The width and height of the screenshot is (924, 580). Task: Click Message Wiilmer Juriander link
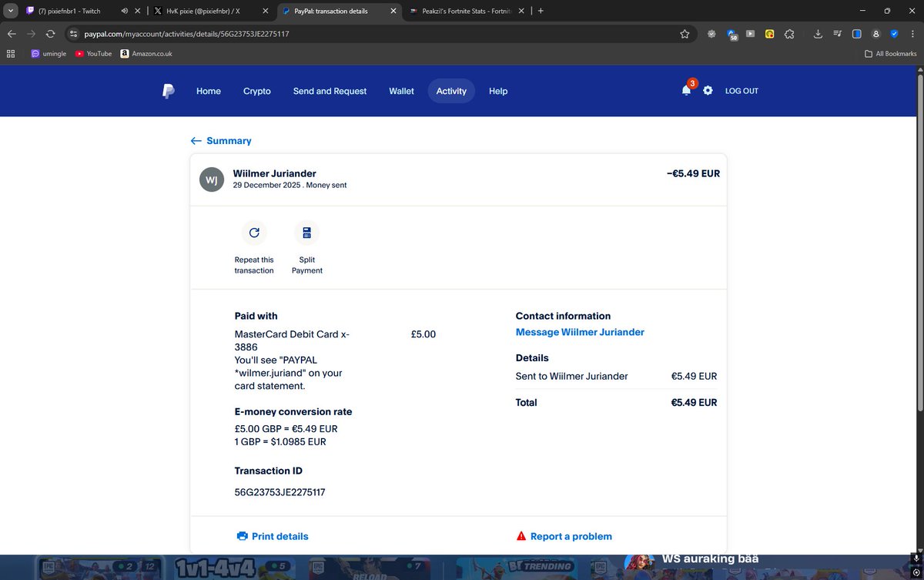[x=580, y=332]
